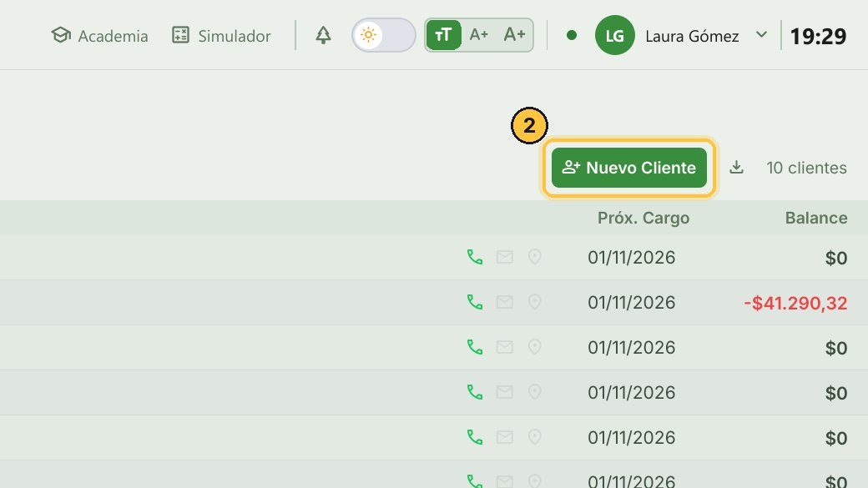Click the pine tree icon

pos(323,35)
